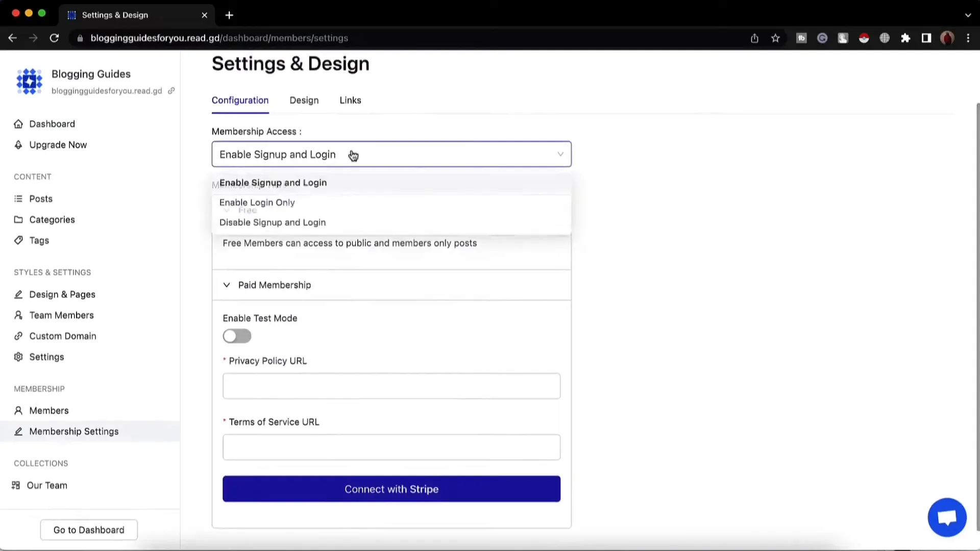Click the Categories folder icon
This screenshot has width=980, height=551.
click(18, 220)
